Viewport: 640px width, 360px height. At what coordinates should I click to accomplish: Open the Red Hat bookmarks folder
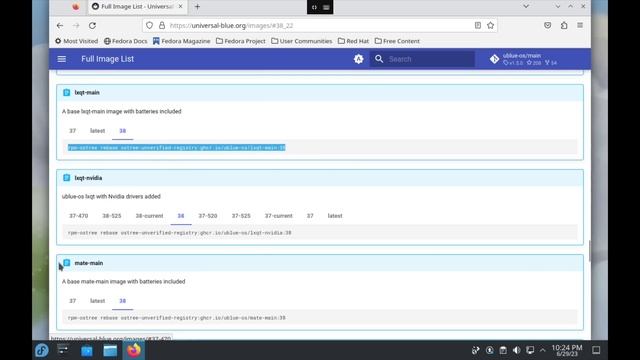353,41
